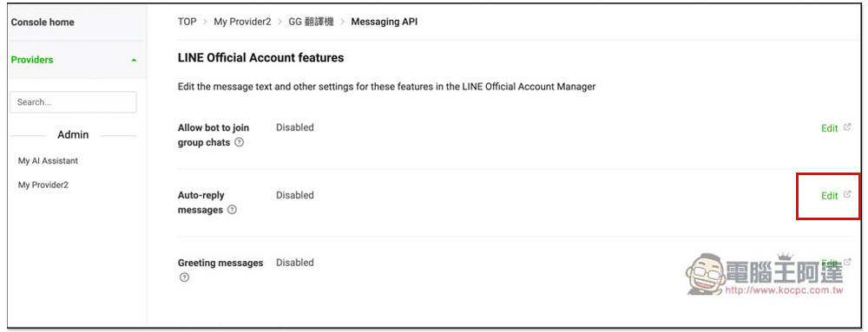Collapse the Providers section arrow
868x332 pixels.
tap(134, 60)
